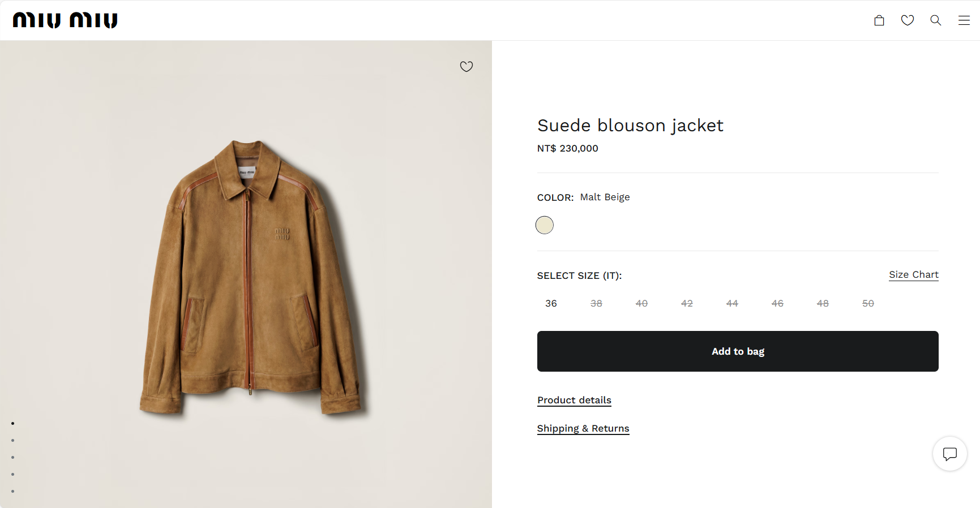Select size 36

(551, 304)
